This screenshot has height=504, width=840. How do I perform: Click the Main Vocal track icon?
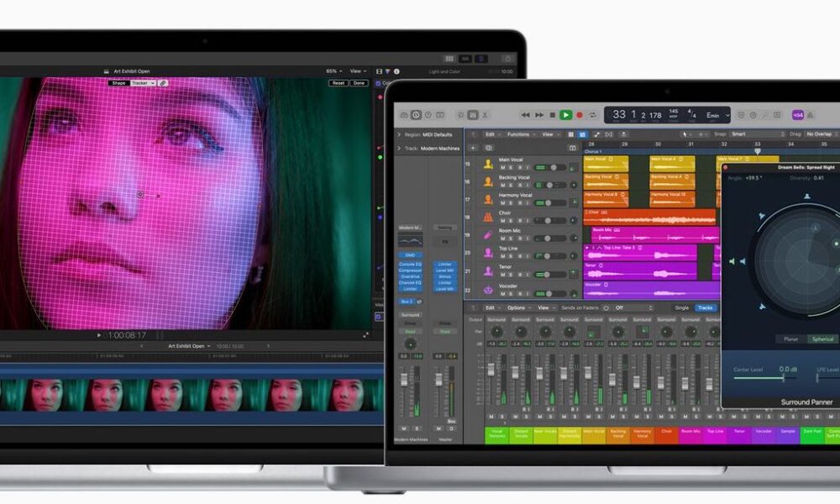pos(488,164)
